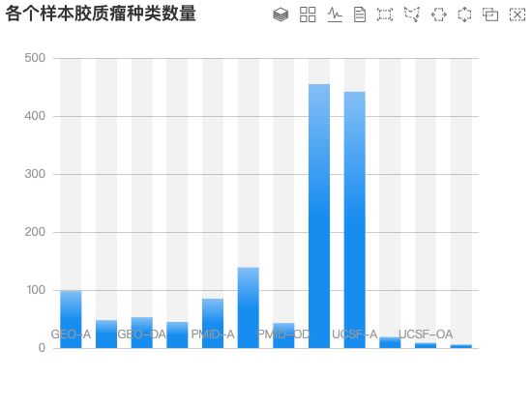Click the UCSF-OA axis label
The image size is (532, 406).
tap(426, 334)
